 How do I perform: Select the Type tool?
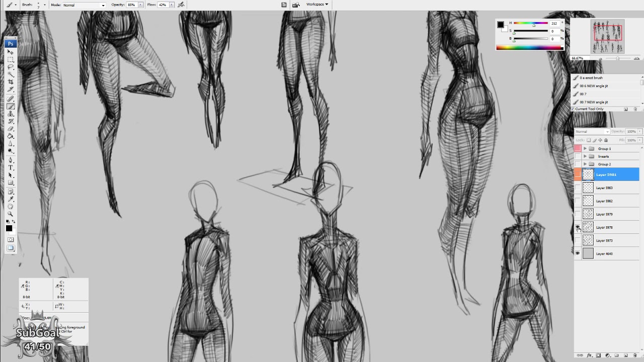pyautogui.click(x=10, y=168)
